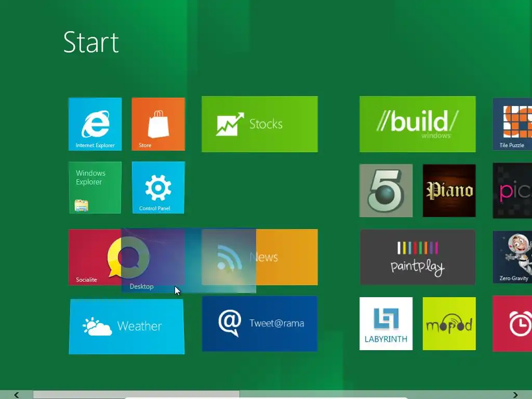Viewport: 532px width, 399px height.
Task: Launch the Store tile
Action: click(158, 124)
